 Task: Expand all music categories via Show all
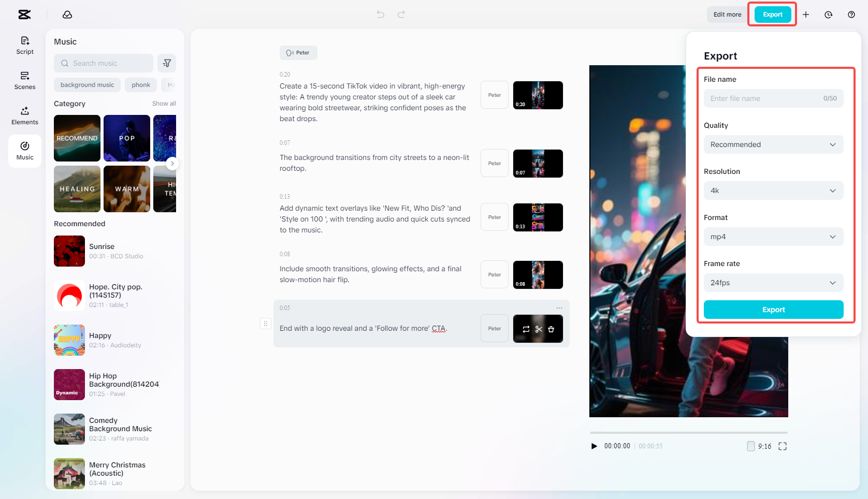164,104
